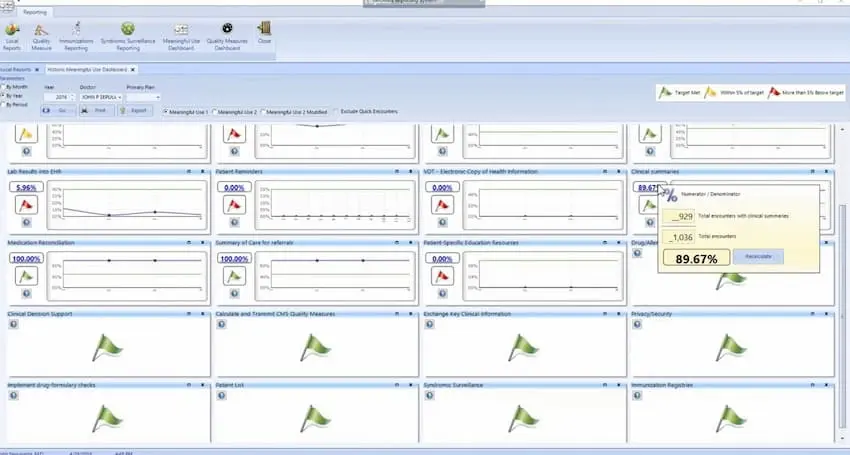This screenshot has width=850, height=455.
Task: Collapse the Clinical Decision Support panel
Action: 189,314
